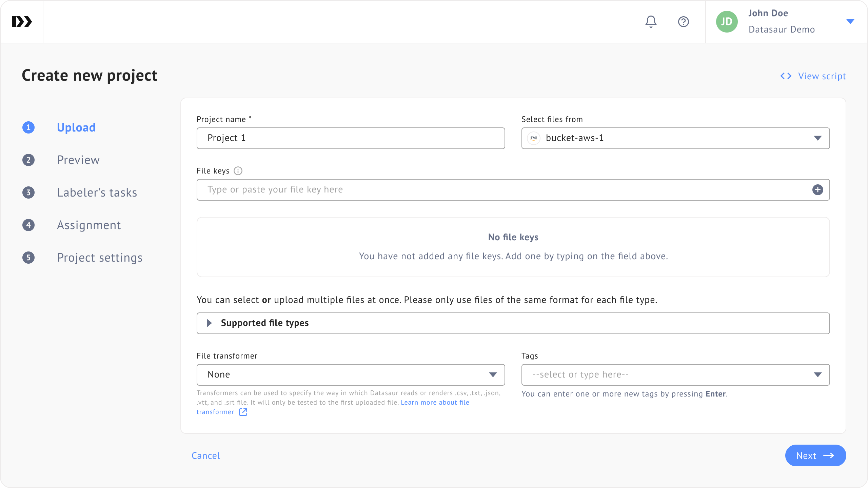Image resolution: width=868 pixels, height=488 pixels.
Task: Open the bucket-aws-1 source dropdown
Action: pyautogui.click(x=675, y=138)
